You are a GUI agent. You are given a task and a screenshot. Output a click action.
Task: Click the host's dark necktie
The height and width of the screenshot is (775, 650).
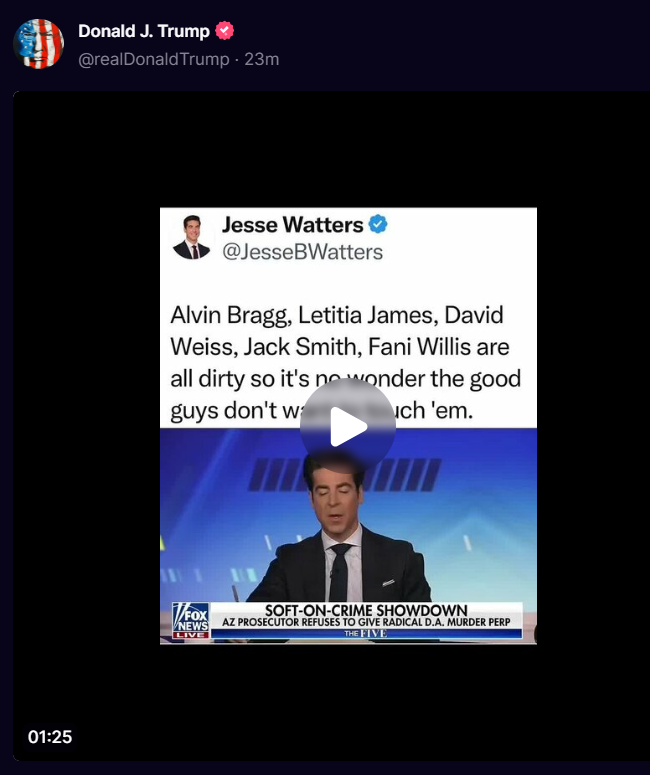click(x=340, y=572)
